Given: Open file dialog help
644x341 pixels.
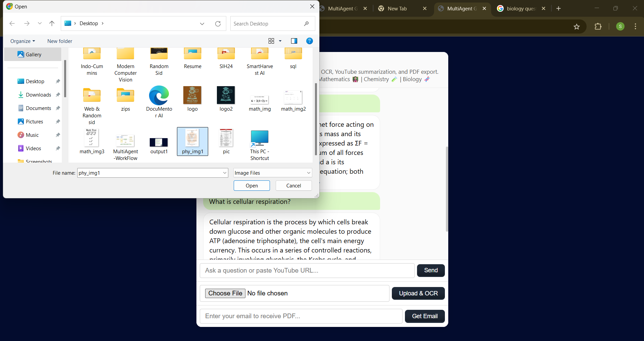Looking at the screenshot, I should click(x=310, y=41).
